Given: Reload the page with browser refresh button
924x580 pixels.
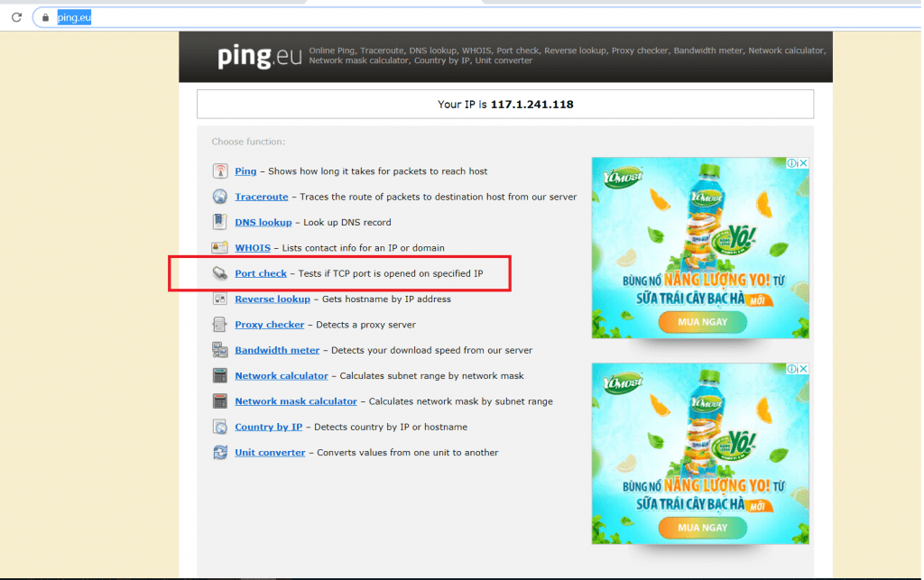Looking at the screenshot, I should pyautogui.click(x=16, y=17).
